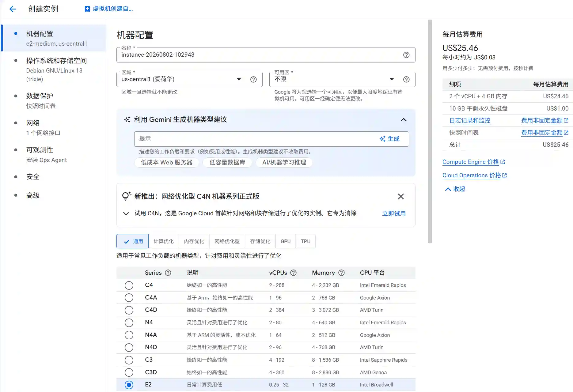Click the 0.25 - 32 vCPUs cell
The image size is (573, 392).
[279, 385]
